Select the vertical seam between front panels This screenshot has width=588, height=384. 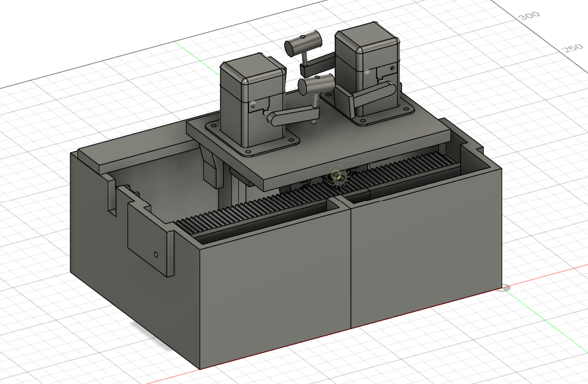(350, 262)
